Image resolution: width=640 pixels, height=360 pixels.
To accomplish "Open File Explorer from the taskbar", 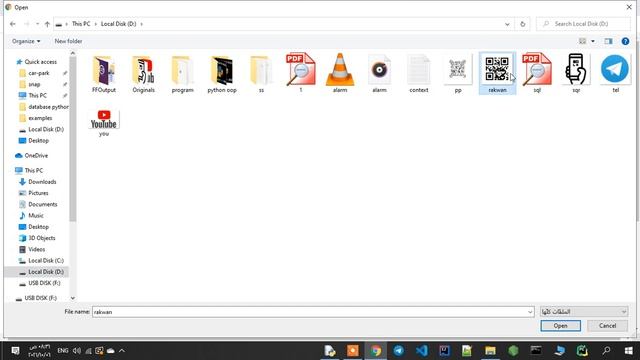I will [490, 351].
